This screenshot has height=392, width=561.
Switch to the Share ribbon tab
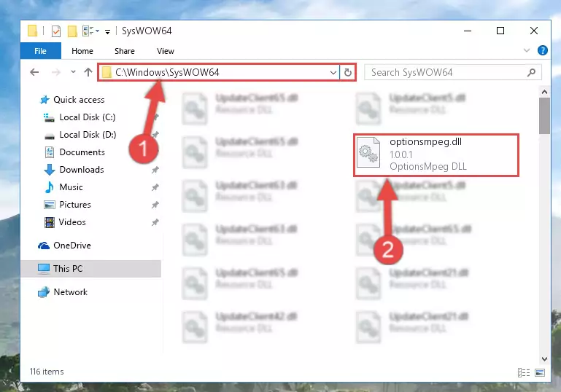pos(125,51)
